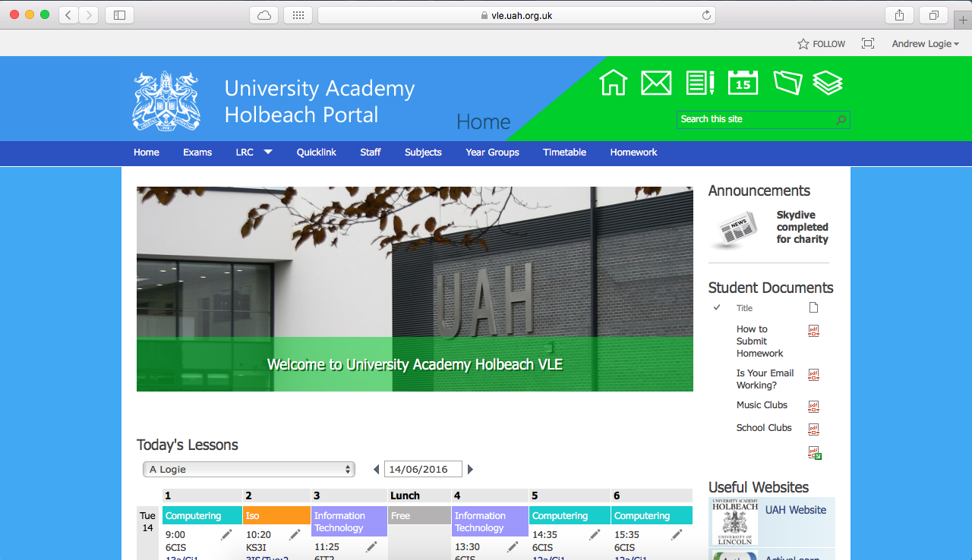972x560 pixels.
Task: Open the stacked layers icon in header
Action: click(x=828, y=82)
